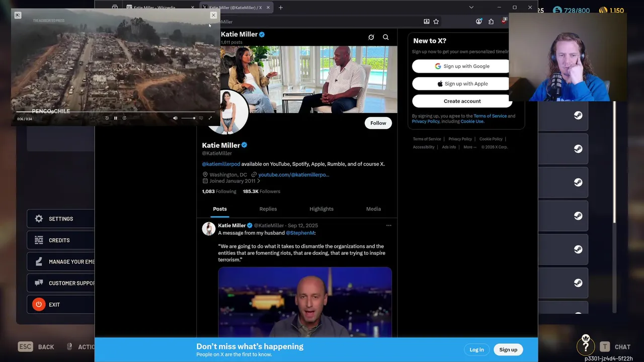
Task: Expand the footer More menu
Action: 469,147
